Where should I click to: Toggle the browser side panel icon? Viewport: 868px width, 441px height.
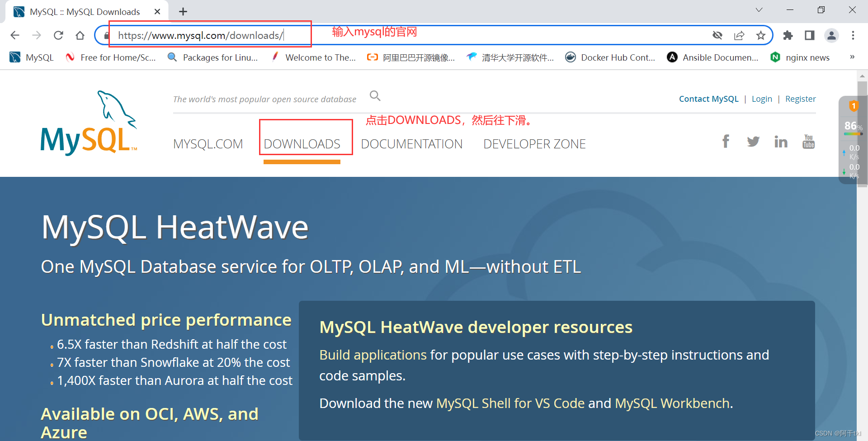810,35
